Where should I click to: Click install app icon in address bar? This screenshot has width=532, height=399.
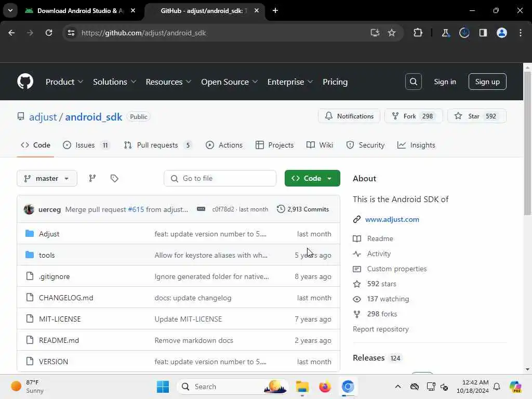[375, 33]
